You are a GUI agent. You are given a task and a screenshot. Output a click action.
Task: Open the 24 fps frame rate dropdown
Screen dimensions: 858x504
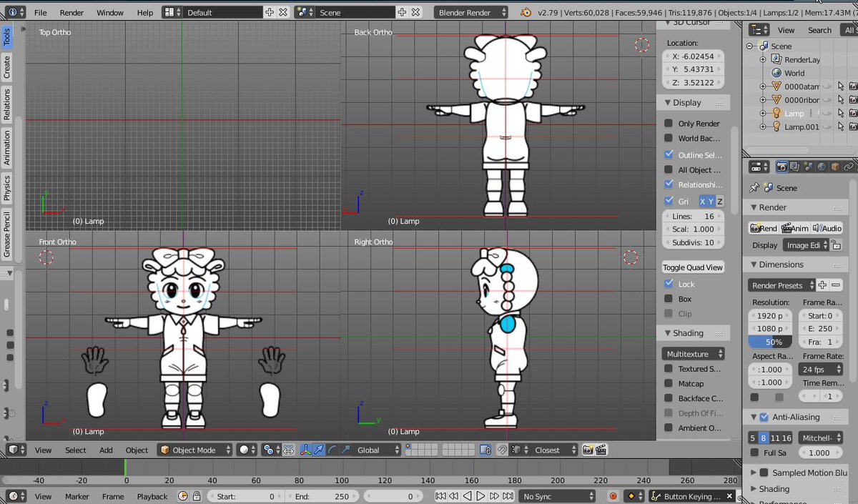coord(820,370)
